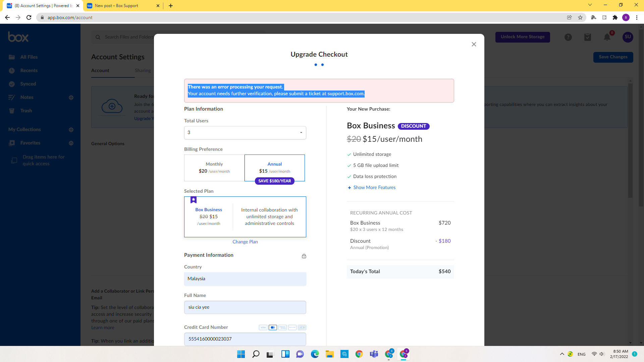
Task: Click the Learn more link
Action: 103,327
